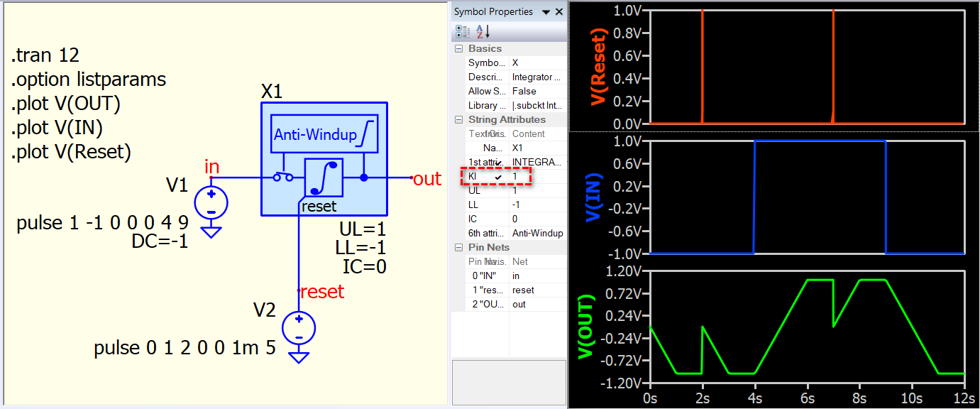Collapse the Basics section

pos(458,49)
